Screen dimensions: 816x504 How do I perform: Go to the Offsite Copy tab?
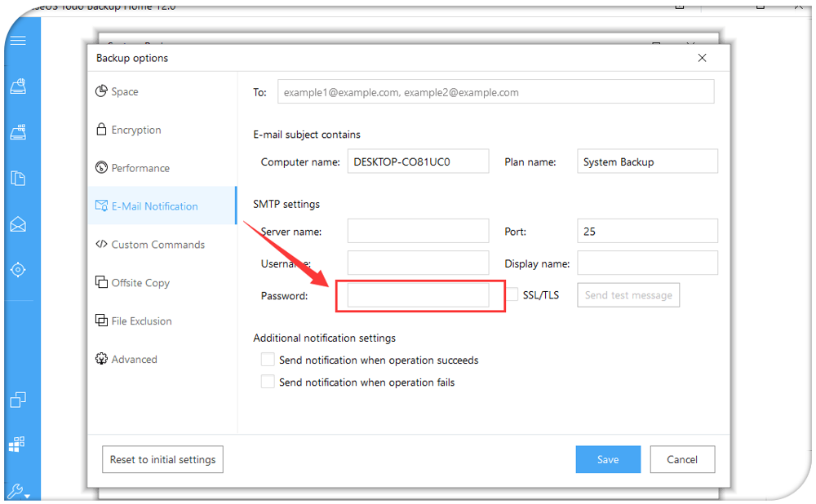(140, 283)
